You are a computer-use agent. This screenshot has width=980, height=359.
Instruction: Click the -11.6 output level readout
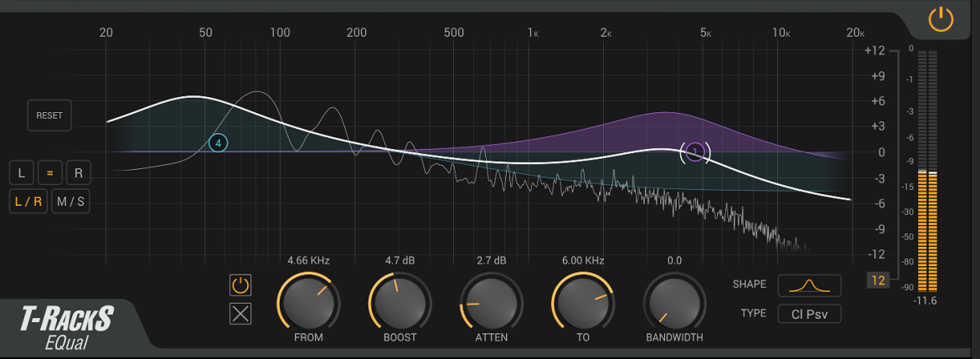tap(924, 301)
